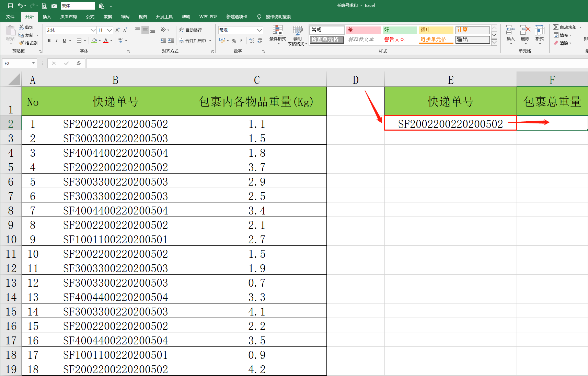This screenshot has width=588, height=376.
Task: Click the Copy (复制) icon
Action: [x=21, y=35]
